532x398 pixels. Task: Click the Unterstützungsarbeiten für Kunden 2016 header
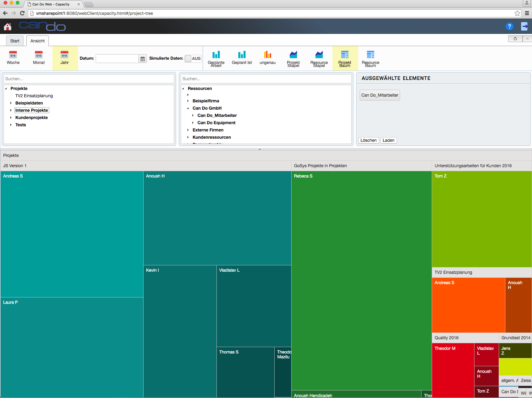[x=482, y=166]
